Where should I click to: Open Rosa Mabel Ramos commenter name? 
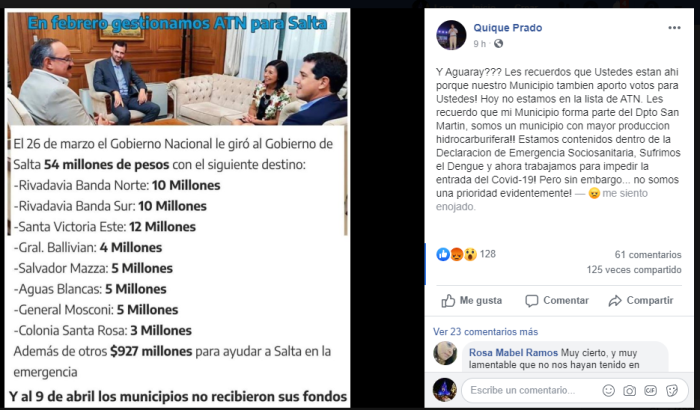click(513, 353)
